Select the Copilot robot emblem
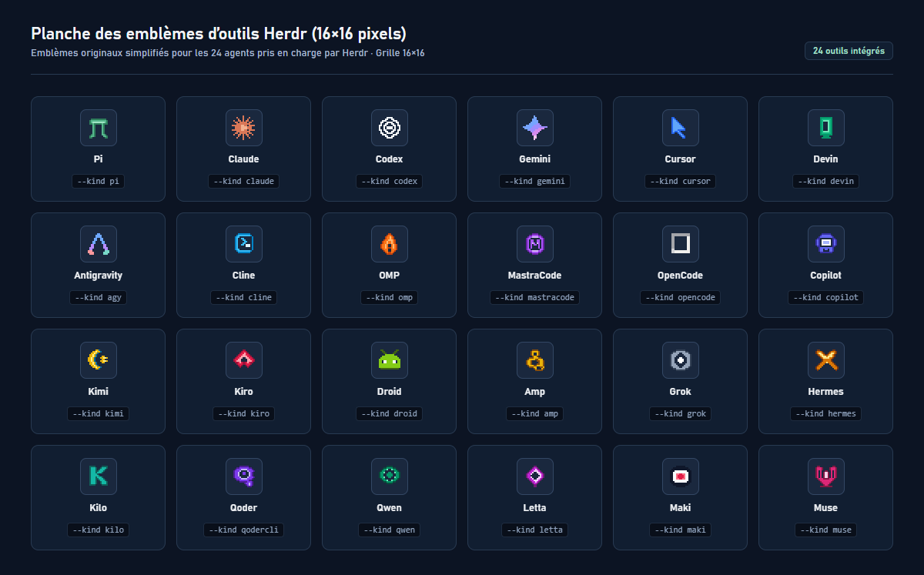 tap(825, 244)
